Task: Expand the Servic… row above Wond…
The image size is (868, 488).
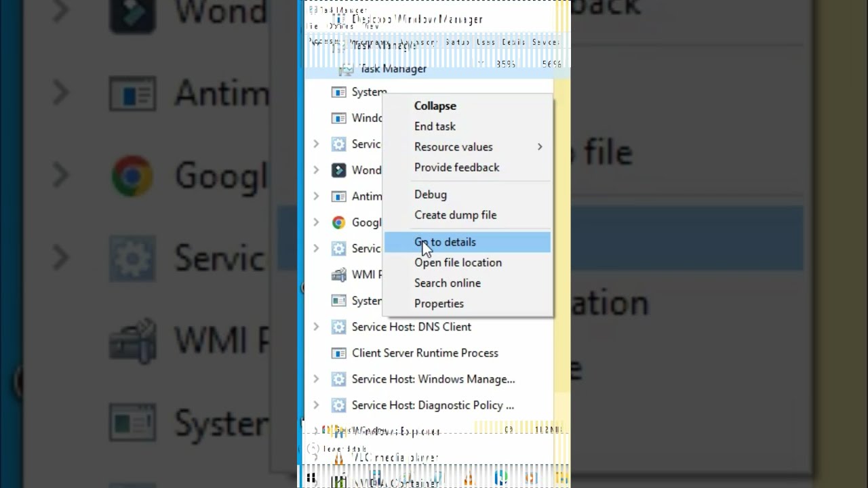Action: pyautogui.click(x=316, y=144)
